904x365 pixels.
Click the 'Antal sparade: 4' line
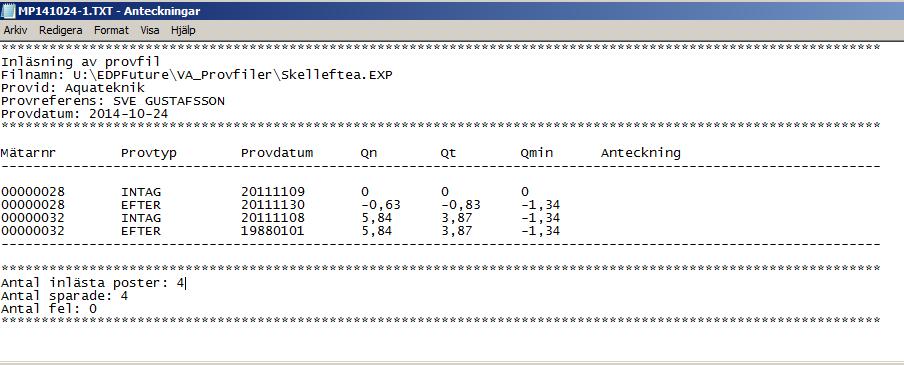(x=65, y=296)
